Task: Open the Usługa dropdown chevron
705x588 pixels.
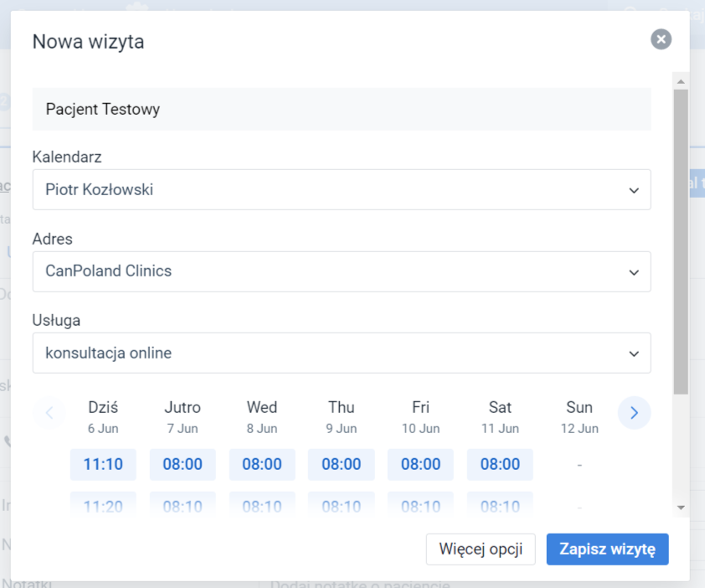Action: pos(634,353)
